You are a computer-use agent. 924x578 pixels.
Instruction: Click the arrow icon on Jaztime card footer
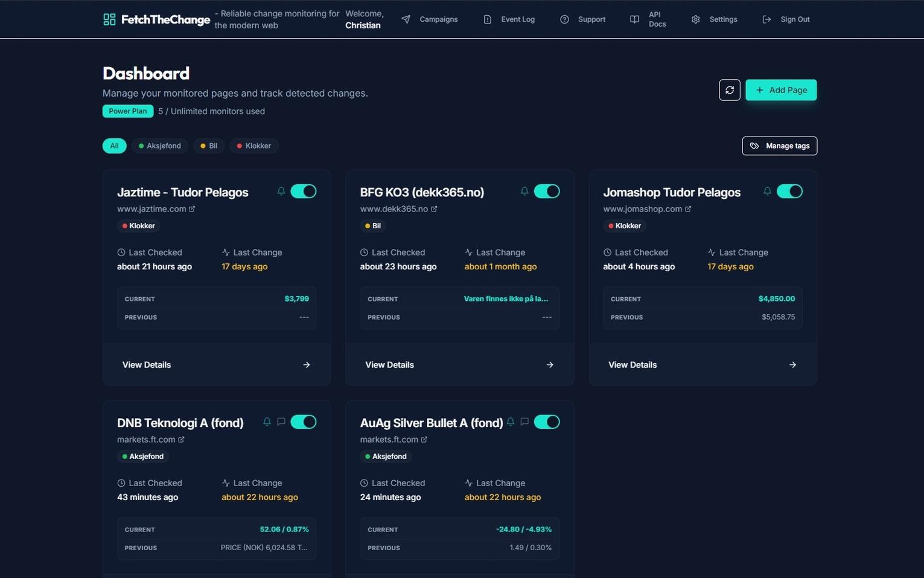tap(307, 365)
